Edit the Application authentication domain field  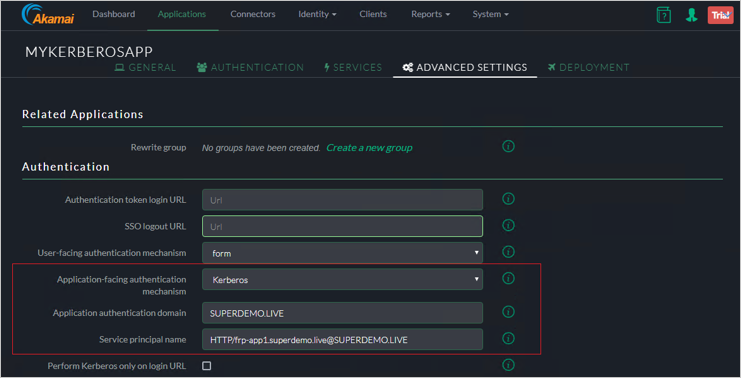pos(343,313)
